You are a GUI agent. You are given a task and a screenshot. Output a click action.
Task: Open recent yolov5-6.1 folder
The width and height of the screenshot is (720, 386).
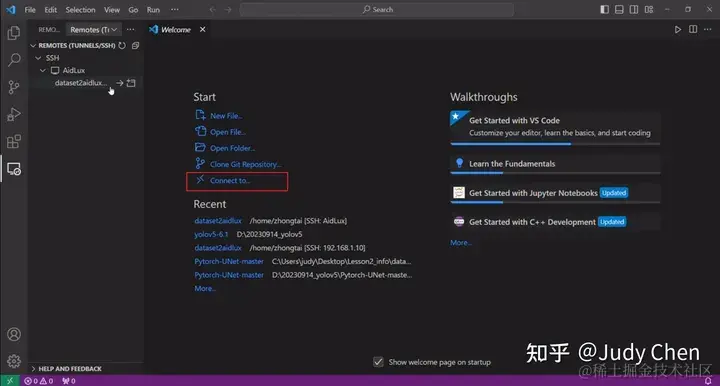[x=211, y=234]
